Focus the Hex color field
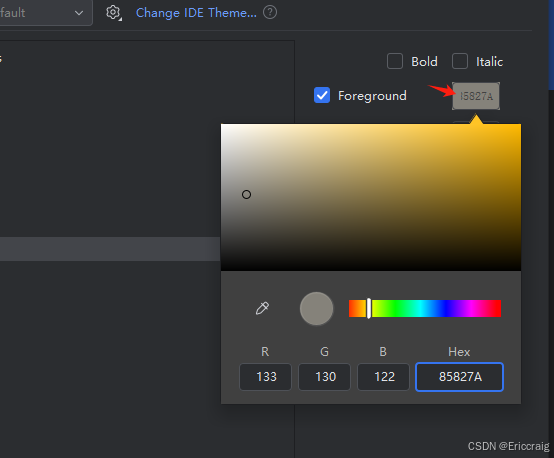The width and height of the screenshot is (554, 458). (459, 377)
